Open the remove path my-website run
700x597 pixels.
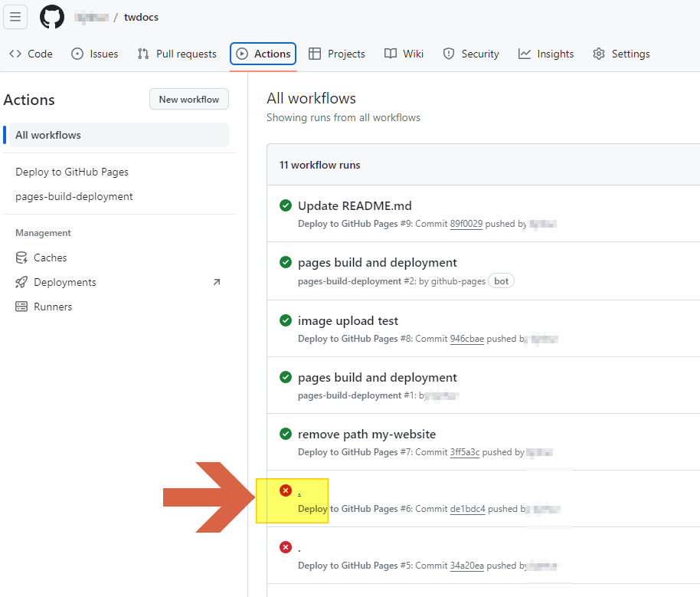point(367,435)
